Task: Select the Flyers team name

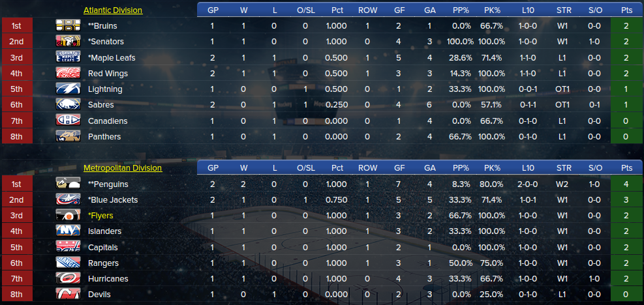Action: (x=100, y=216)
